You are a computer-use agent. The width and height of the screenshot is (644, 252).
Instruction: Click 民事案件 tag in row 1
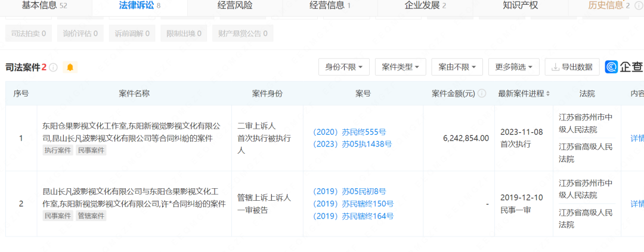pos(91,150)
